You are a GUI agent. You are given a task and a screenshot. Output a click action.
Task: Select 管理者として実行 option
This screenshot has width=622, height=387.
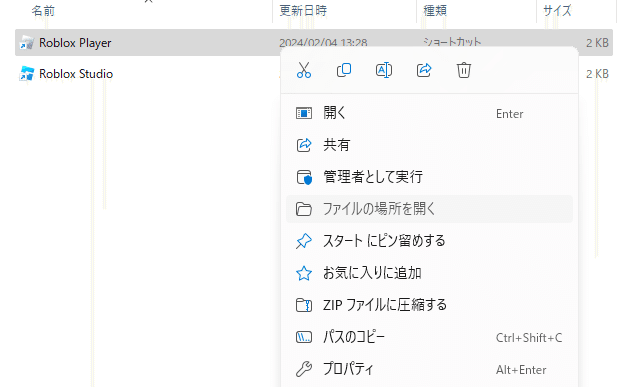pos(429,177)
